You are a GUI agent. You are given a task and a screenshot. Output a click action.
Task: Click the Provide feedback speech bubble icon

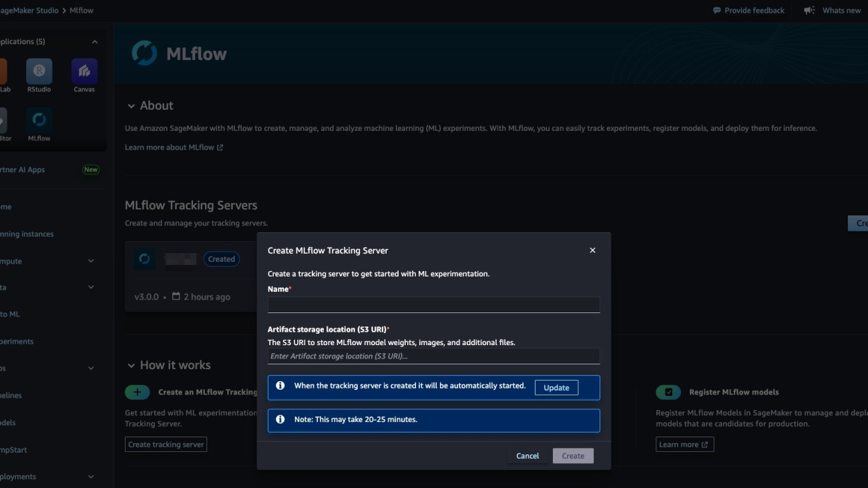click(716, 11)
